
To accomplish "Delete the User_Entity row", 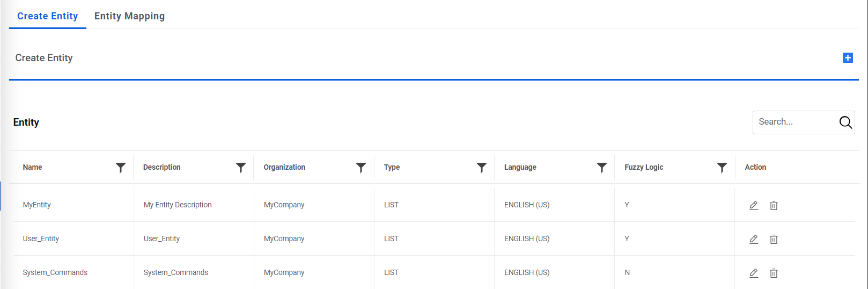I will 774,239.
